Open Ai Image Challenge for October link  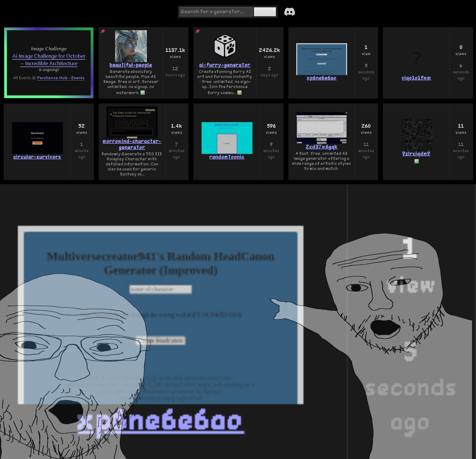coord(49,60)
